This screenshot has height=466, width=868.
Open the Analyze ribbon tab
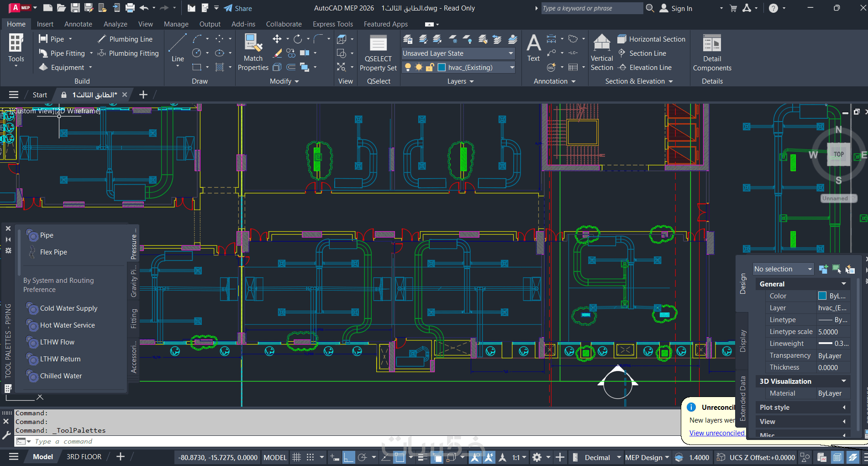click(115, 24)
